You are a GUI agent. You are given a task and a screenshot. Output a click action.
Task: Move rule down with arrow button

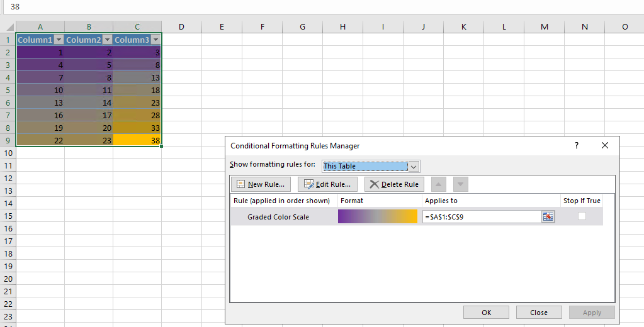tap(460, 184)
